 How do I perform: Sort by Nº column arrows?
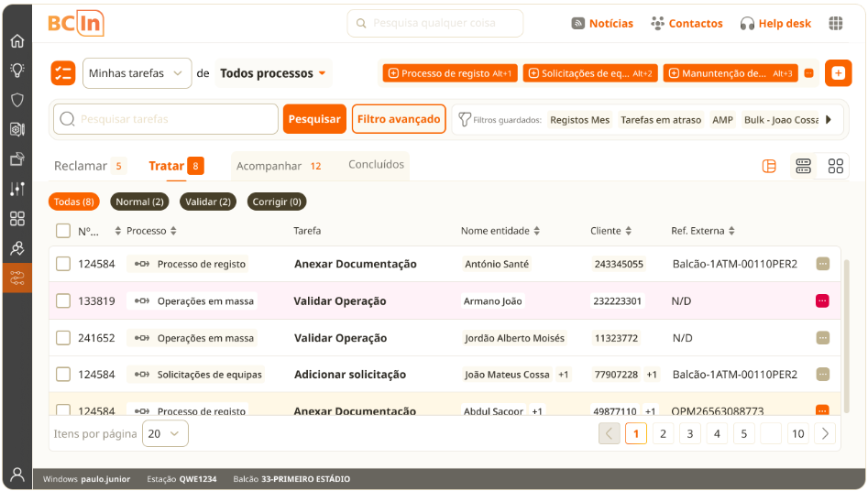(x=117, y=231)
